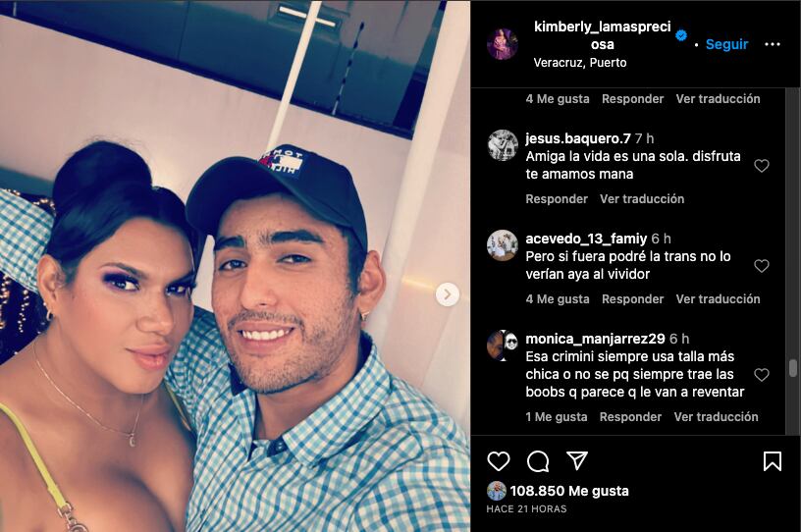The width and height of the screenshot is (801, 532).
Task: View translation of monica_manjarrez29's comment
Action: pyautogui.click(x=716, y=416)
